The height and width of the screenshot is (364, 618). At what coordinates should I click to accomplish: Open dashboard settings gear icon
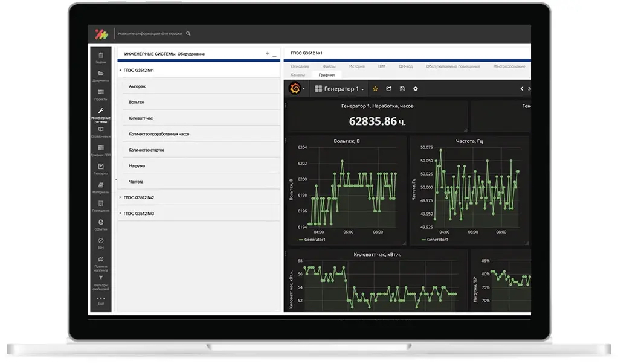pos(415,89)
